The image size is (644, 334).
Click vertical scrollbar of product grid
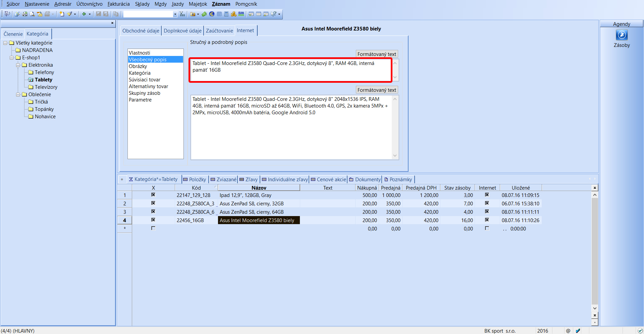click(x=595, y=251)
